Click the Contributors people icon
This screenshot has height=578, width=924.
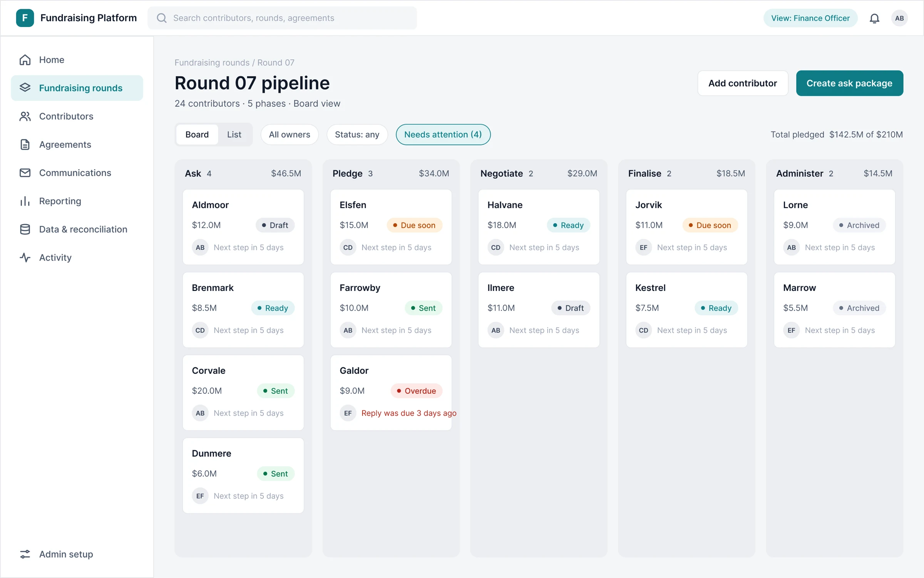(25, 116)
